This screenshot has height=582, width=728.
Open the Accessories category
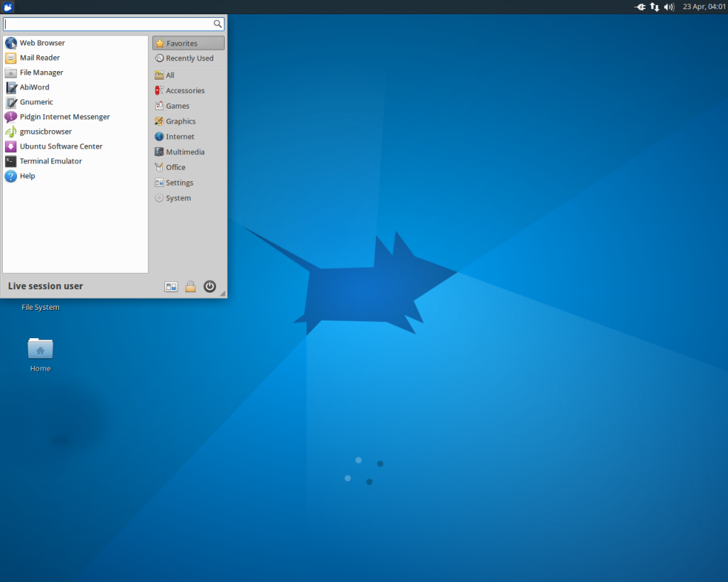coord(183,90)
